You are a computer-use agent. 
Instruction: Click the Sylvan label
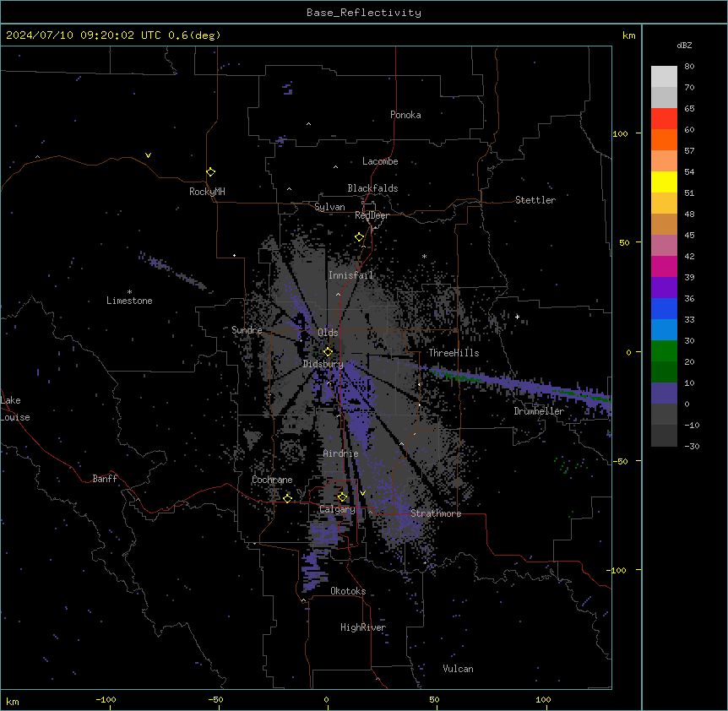click(x=329, y=207)
